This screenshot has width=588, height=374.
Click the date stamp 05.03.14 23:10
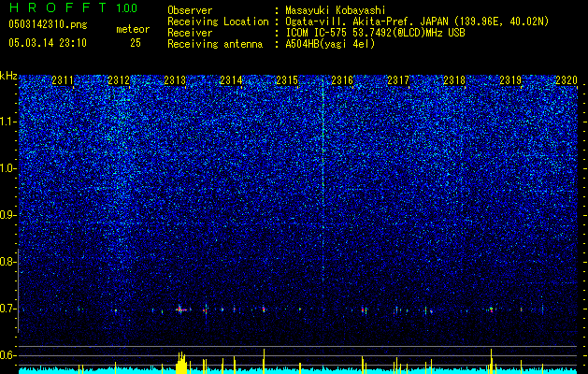click(48, 43)
